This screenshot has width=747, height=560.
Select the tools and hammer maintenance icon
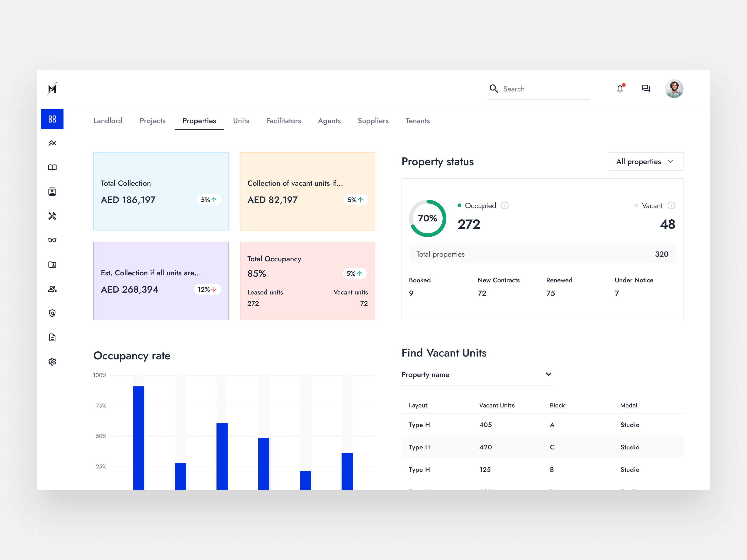pos(52,216)
